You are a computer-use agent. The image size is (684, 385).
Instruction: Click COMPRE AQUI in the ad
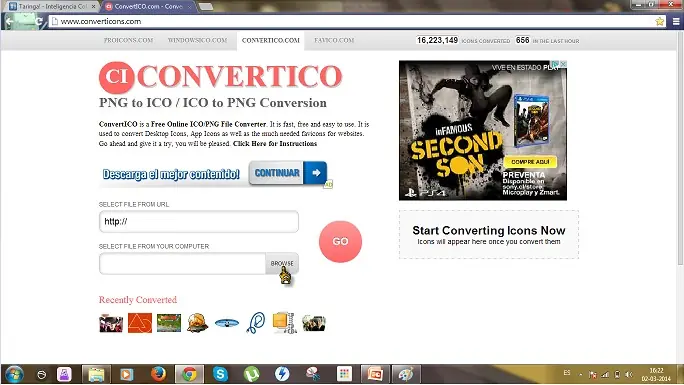click(530, 162)
